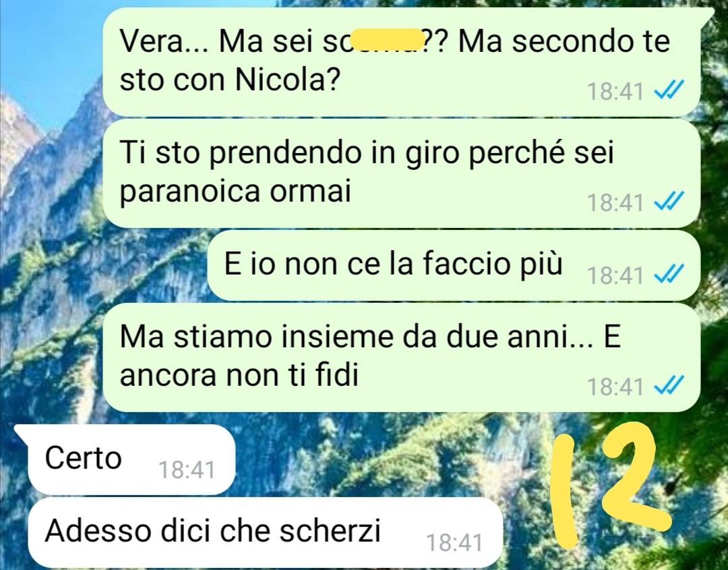This screenshot has height=570, width=728.
Task: Select the 'Ti sto prendendo in giro' message
Action: 400,173
